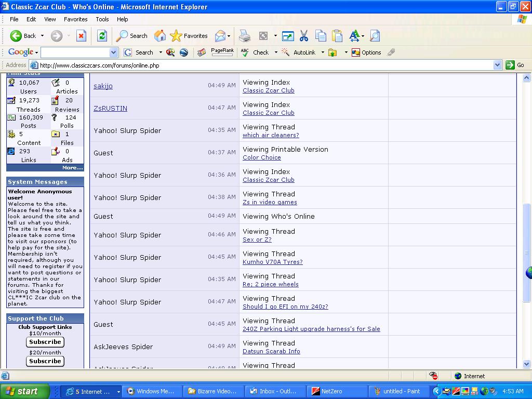Open the Windows Start button

coord(24,391)
